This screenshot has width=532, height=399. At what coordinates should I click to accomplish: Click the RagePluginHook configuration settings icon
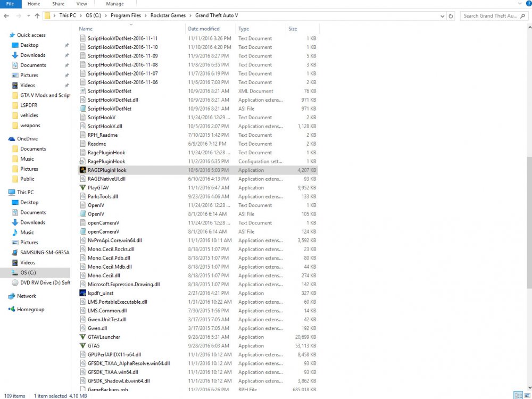pyautogui.click(x=82, y=161)
